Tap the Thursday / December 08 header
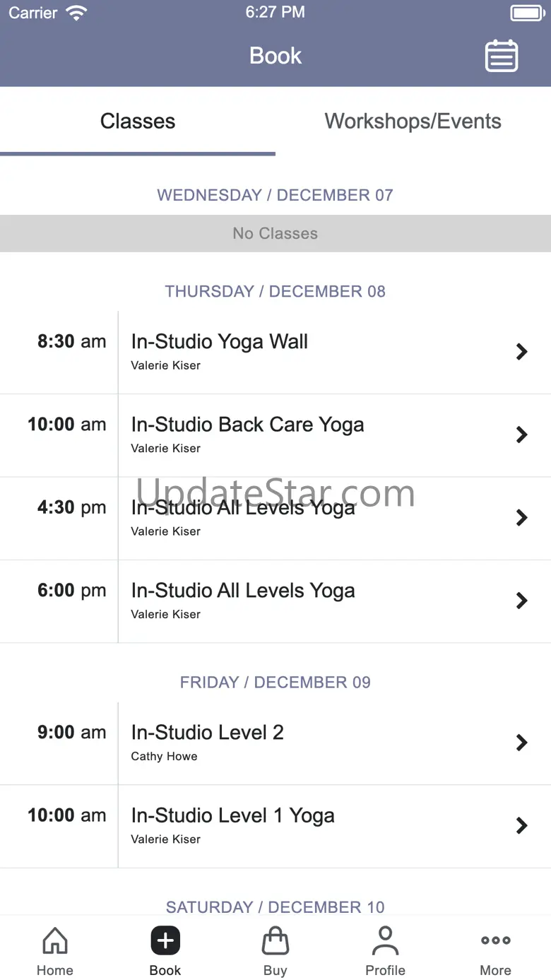This screenshot has height=980, width=551. coord(275,292)
